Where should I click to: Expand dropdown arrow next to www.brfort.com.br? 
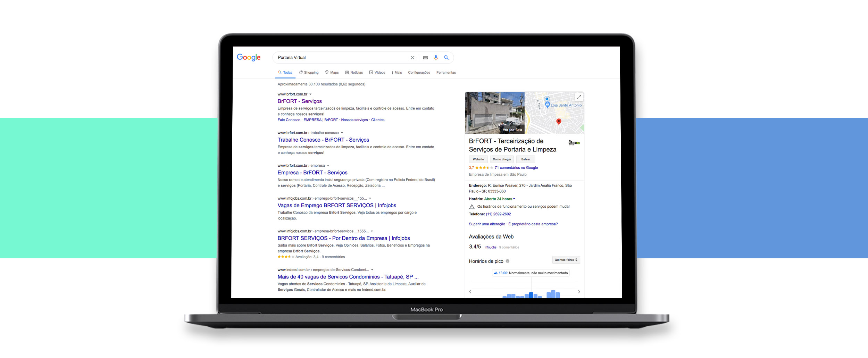(310, 94)
